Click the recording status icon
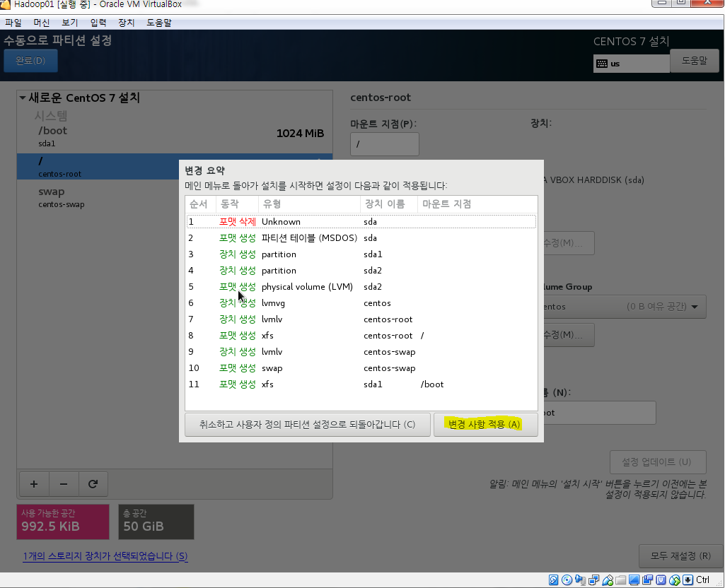The width and height of the screenshot is (725, 588). (x=647, y=580)
